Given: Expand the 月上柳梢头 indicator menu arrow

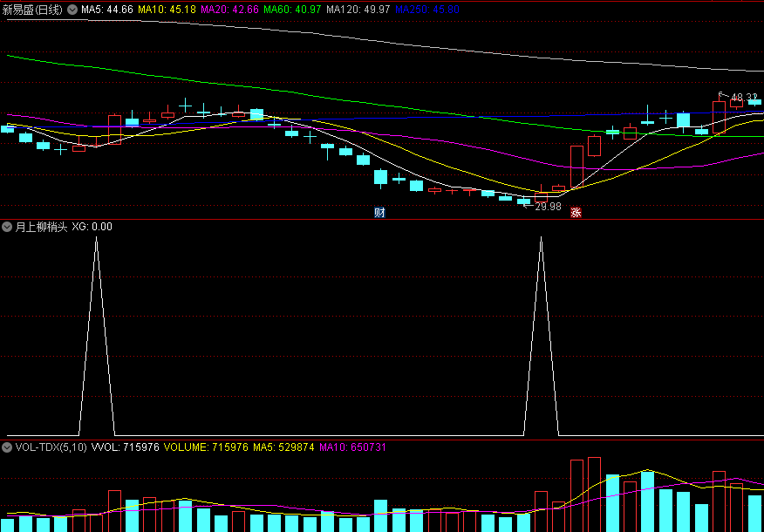Looking at the screenshot, I should pyautogui.click(x=7, y=227).
